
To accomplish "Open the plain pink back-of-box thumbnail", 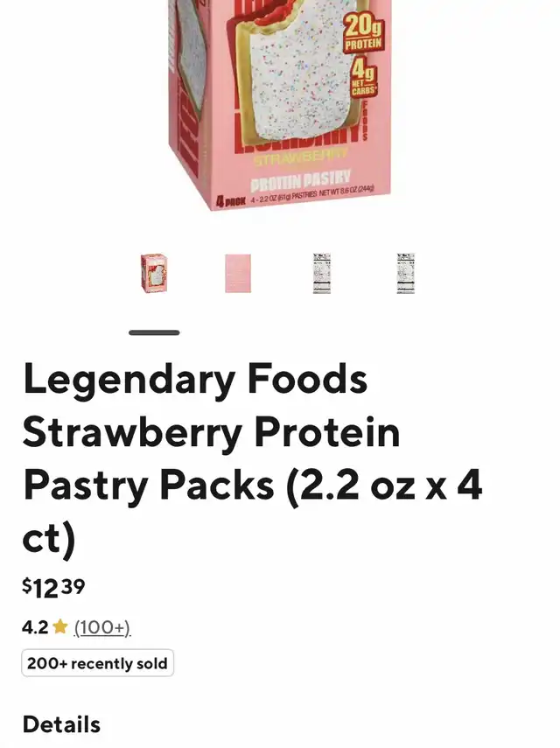I will [238, 273].
